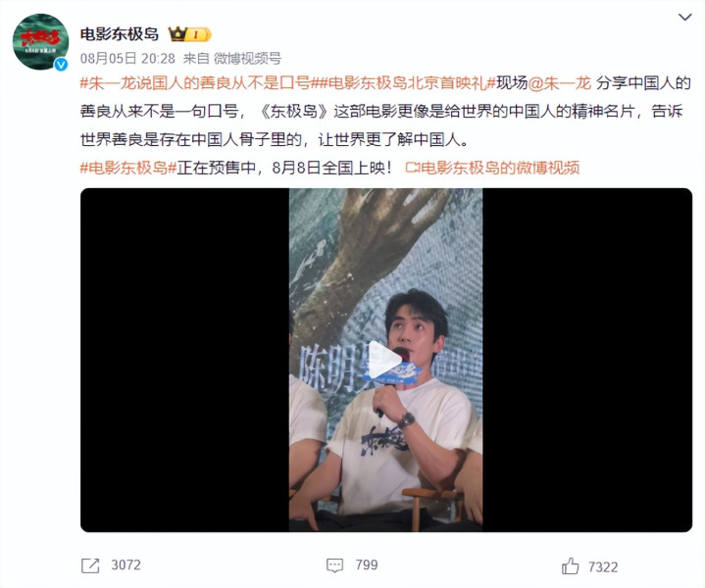Click the 08月05日 20:28 post timestamp
The image size is (705, 588).
pyautogui.click(x=127, y=58)
